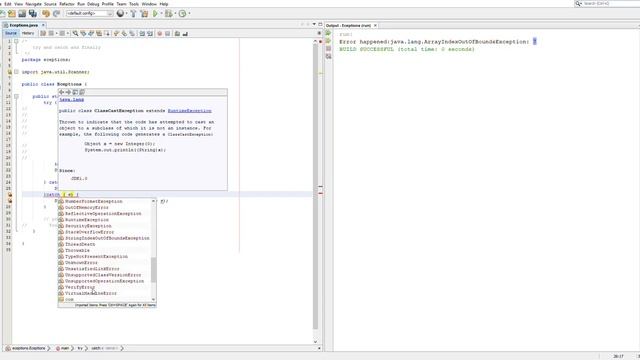This screenshot has height=360, width=640.
Task: Click the completion list scrollbar thumb
Action: pos(153,270)
